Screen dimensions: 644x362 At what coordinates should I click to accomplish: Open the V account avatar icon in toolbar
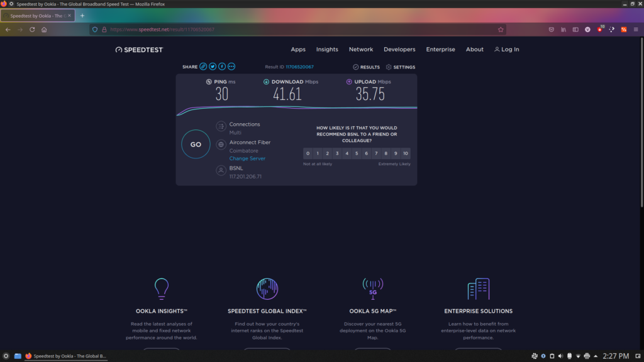(x=588, y=30)
